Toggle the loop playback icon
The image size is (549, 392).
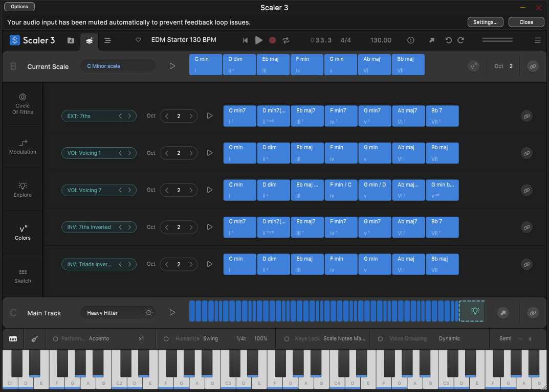[x=286, y=40]
